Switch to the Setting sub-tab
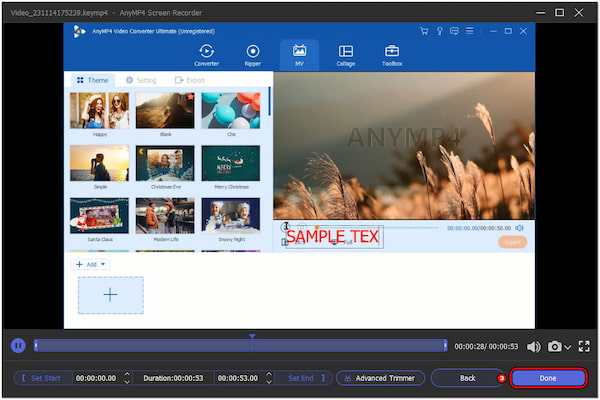 tap(141, 80)
